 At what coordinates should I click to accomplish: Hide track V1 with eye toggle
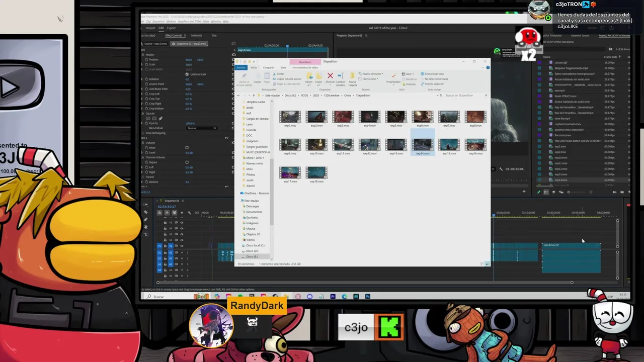(x=182, y=246)
